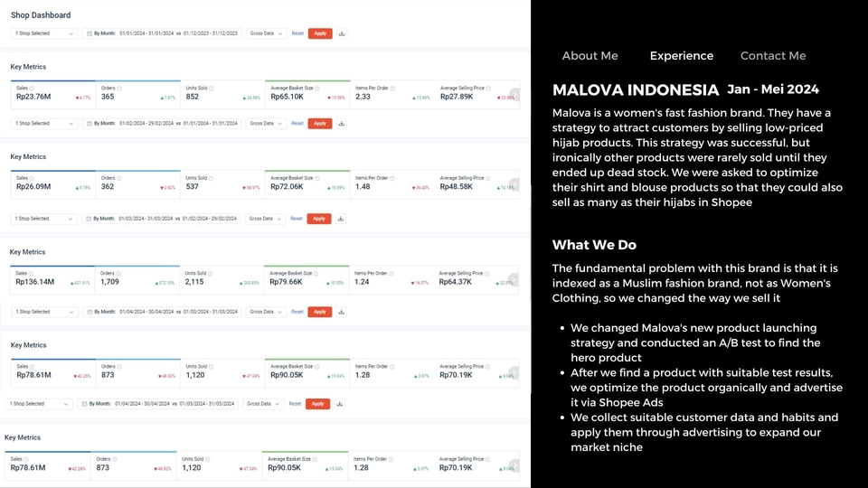Switch to the Contact Me tab

(772, 55)
